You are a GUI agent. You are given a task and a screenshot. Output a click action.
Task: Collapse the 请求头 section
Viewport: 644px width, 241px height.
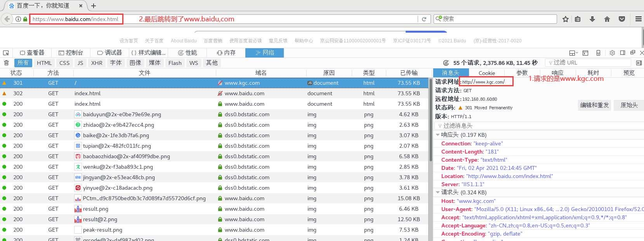[x=437, y=192]
